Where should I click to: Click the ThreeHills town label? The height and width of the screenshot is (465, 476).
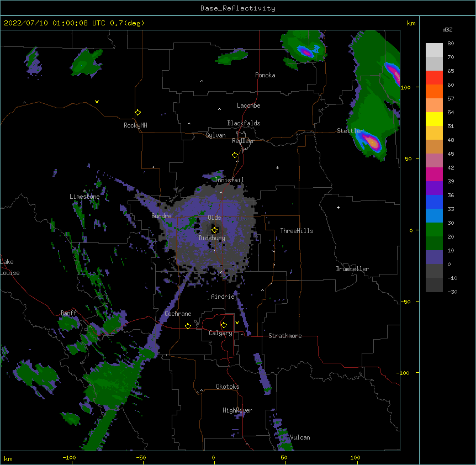(x=297, y=231)
